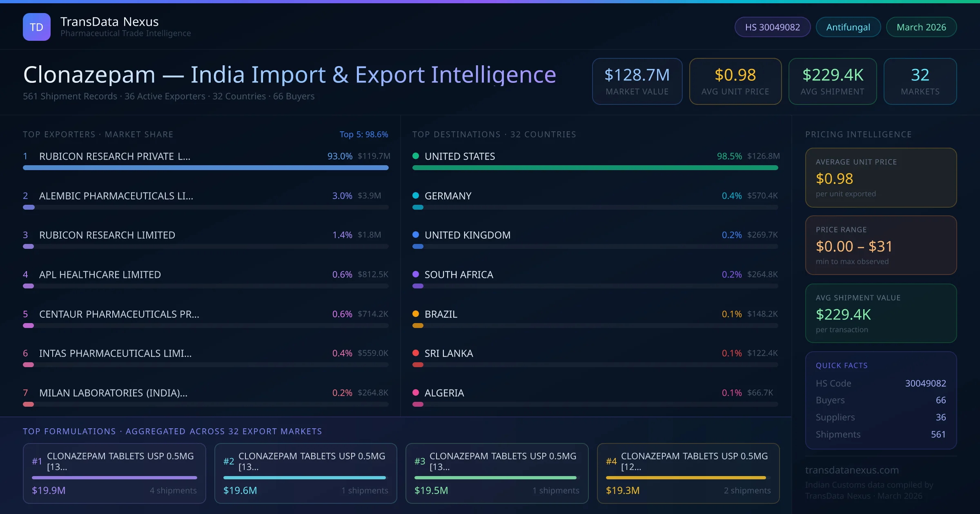Open #1 Clonazepam Tablets formulation card
This screenshot has width=980, height=514.
114,473
